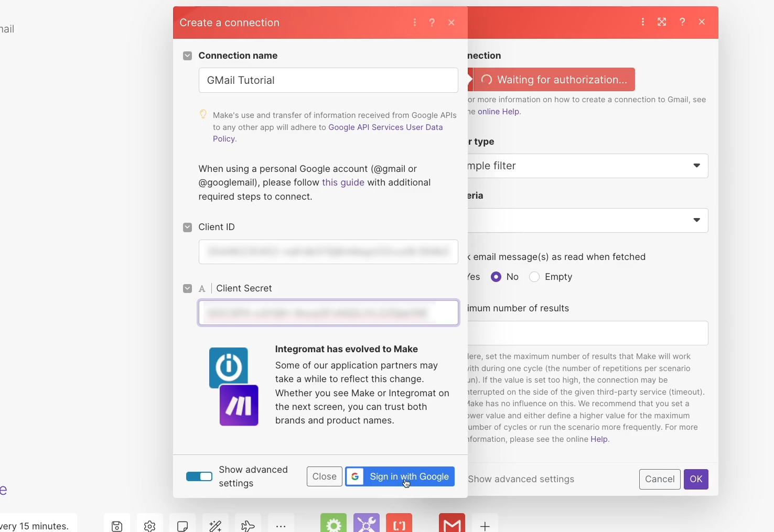Screen dimensions: 774x532
Task: Click Waiting for authorization button
Action: click(x=554, y=80)
